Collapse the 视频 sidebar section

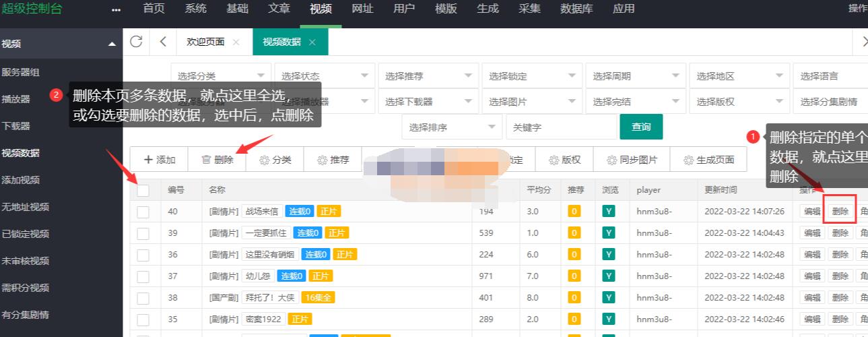(112, 44)
